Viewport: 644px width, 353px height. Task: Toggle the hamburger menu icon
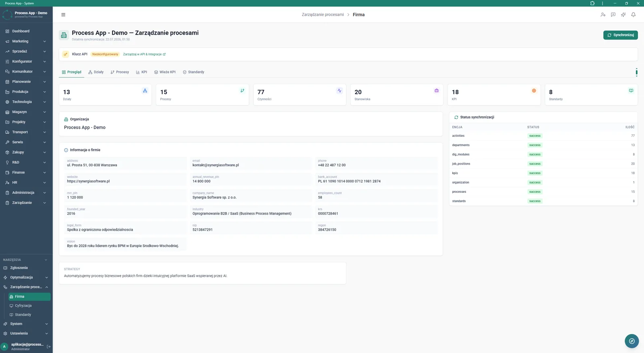coord(63,15)
